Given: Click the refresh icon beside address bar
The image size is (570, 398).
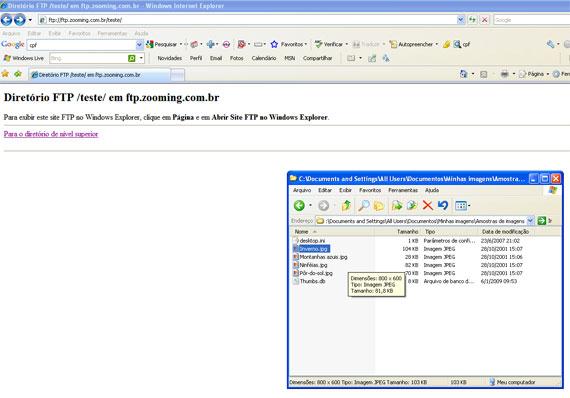Looking at the screenshot, I should pyautogui.click(x=472, y=20).
